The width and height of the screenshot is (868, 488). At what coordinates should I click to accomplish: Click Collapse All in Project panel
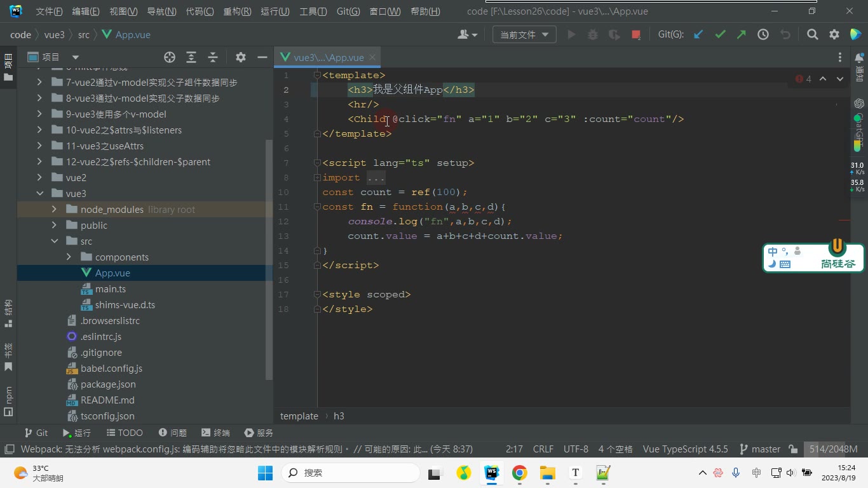pyautogui.click(x=213, y=57)
